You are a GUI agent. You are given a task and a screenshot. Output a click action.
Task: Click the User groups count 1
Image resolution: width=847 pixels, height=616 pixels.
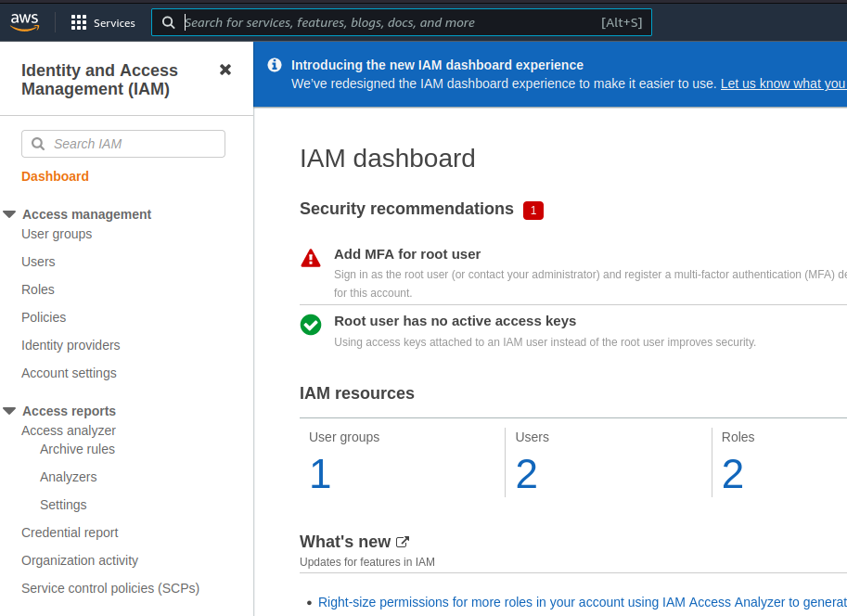point(320,474)
